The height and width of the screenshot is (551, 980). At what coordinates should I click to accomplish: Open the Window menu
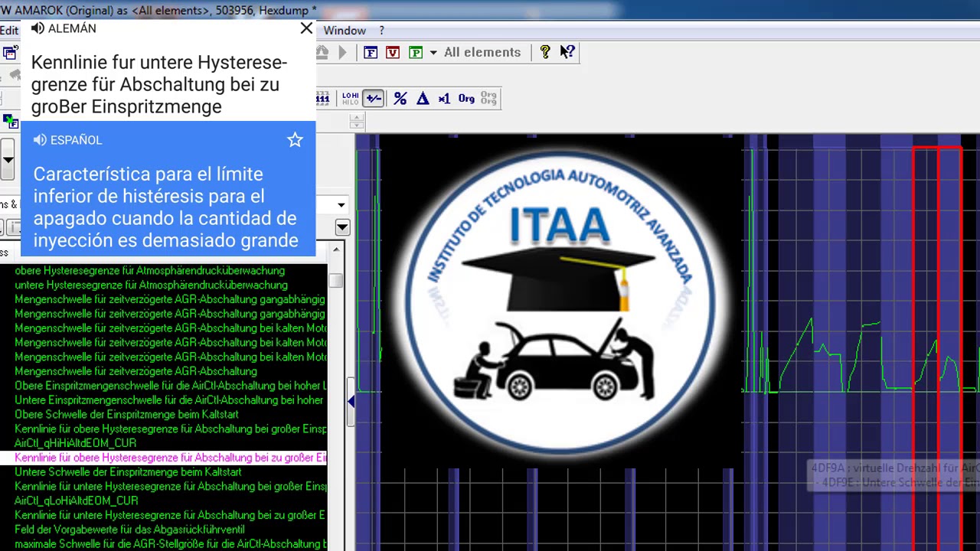pos(345,31)
